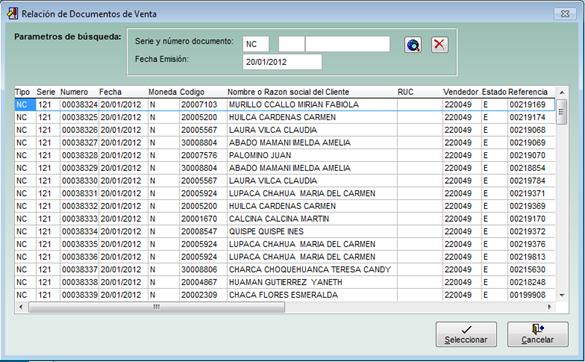Click reference 00219371
585x362 pixels.
click(528, 193)
